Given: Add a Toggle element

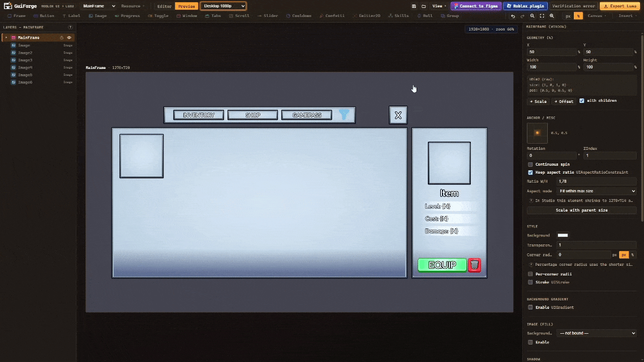Looking at the screenshot, I should [158, 16].
